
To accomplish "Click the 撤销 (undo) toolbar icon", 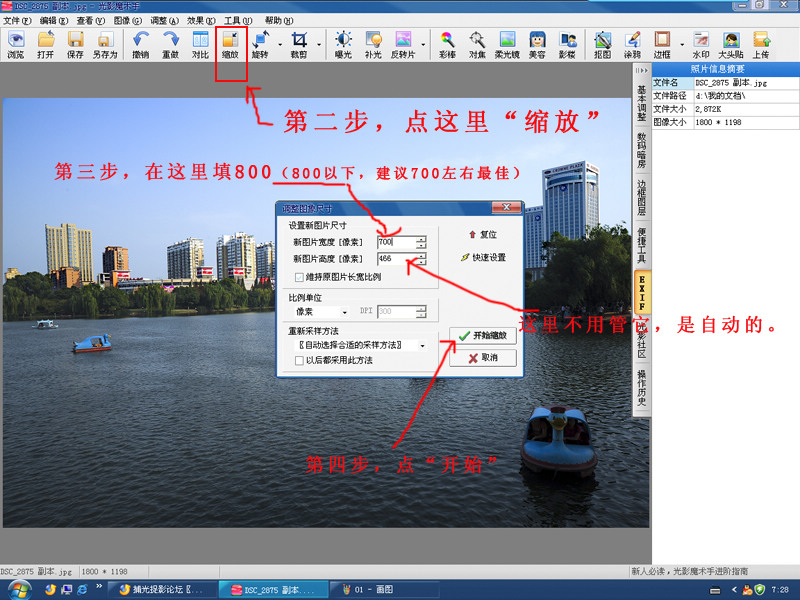I will 140,43.
